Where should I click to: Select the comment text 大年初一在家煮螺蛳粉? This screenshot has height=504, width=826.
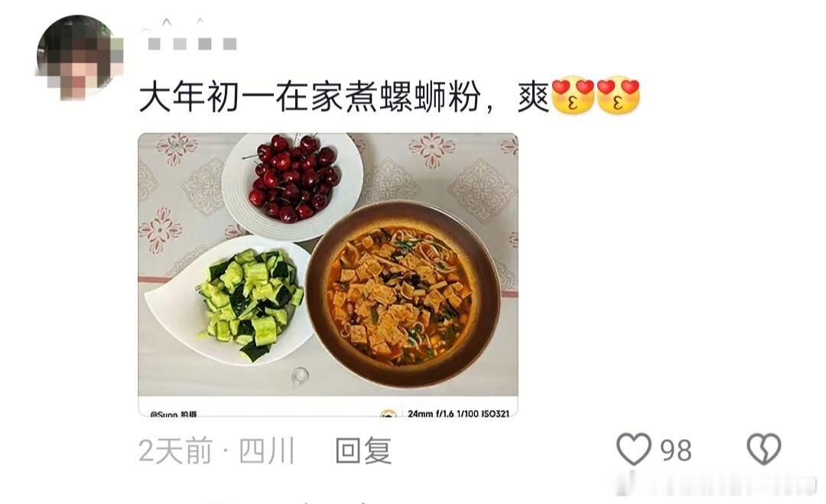[309, 97]
